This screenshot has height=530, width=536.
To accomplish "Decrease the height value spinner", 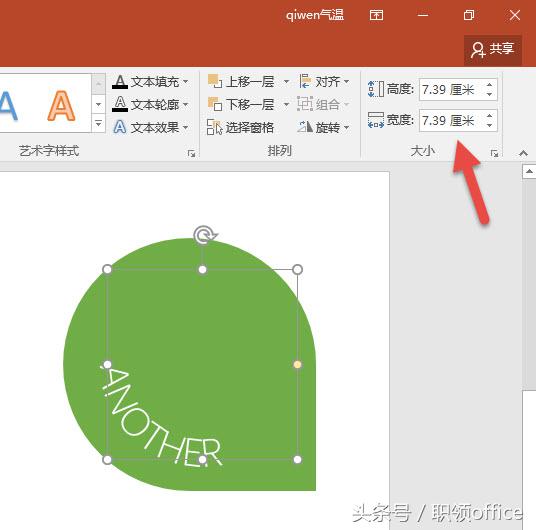I will pyautogui.click(x=490, y=94).
